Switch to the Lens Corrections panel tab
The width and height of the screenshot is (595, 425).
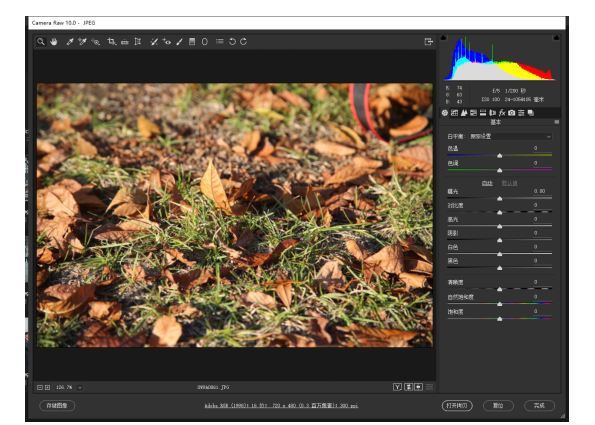(493, 113)
